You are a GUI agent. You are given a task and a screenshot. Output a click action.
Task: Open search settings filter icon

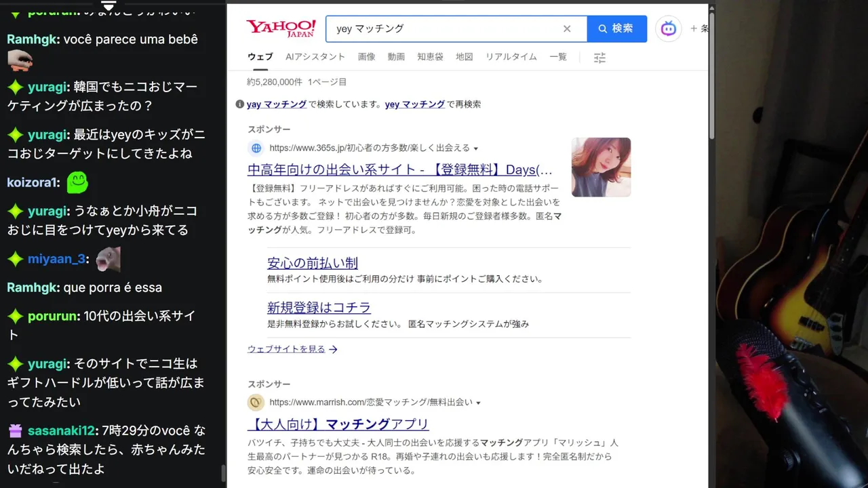pyautogui.click(x=599, y=58)
